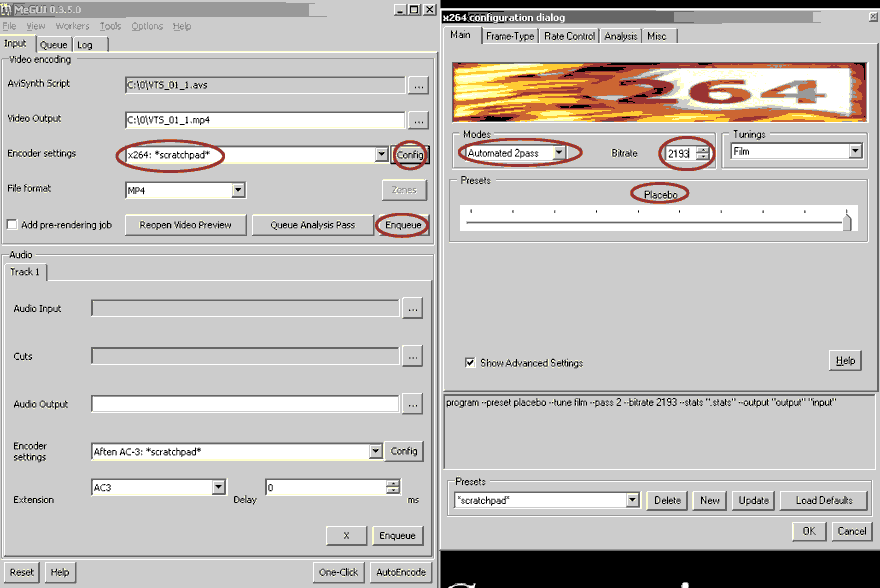Update the current x264 preset
The image size is (880, 588).
[x=754, y=500]
